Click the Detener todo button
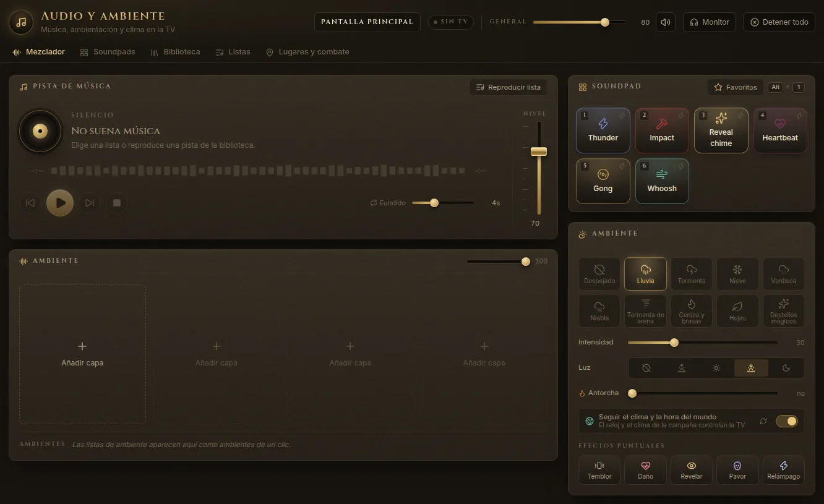 point(779,22)
